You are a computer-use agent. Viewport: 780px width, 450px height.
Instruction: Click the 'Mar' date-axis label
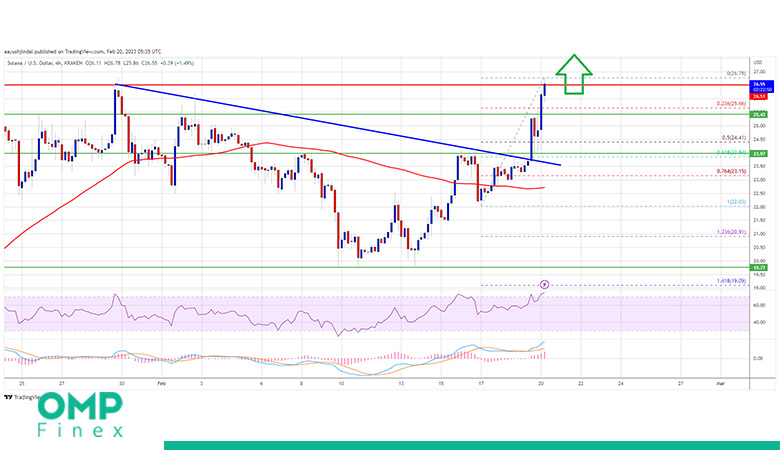720,383
